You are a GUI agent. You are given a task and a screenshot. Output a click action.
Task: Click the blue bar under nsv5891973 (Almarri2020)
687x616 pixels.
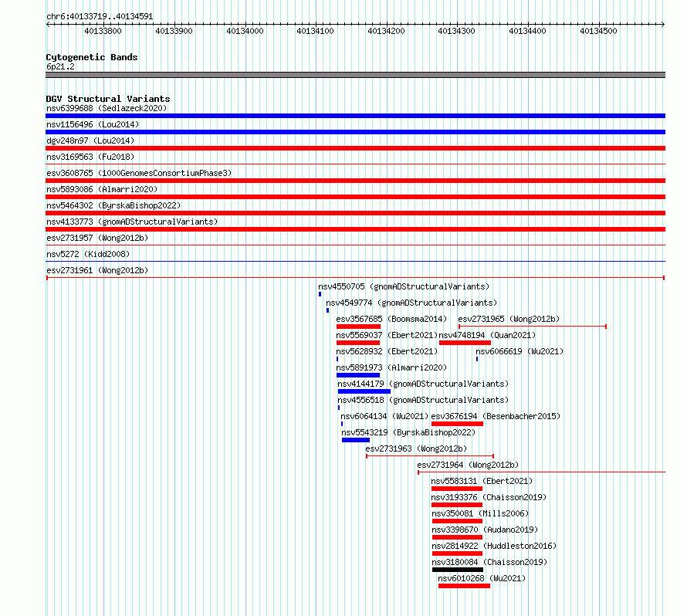(x=358, y=375)
